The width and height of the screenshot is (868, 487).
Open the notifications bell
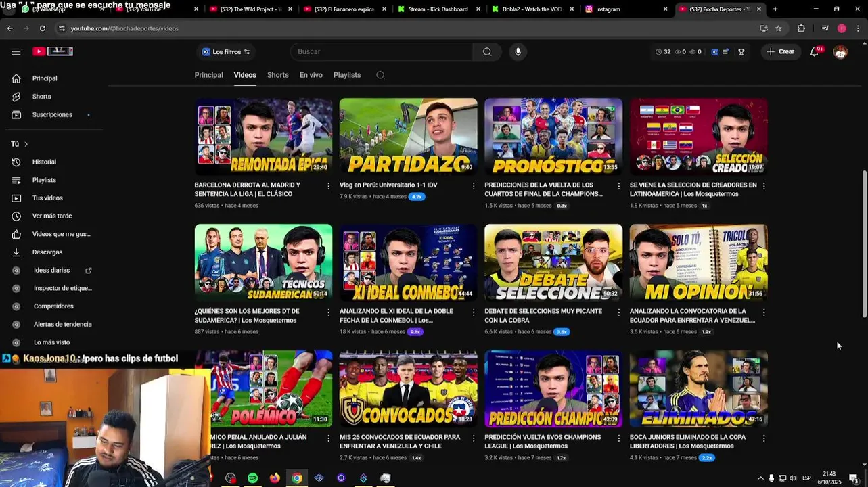(815, 52)
